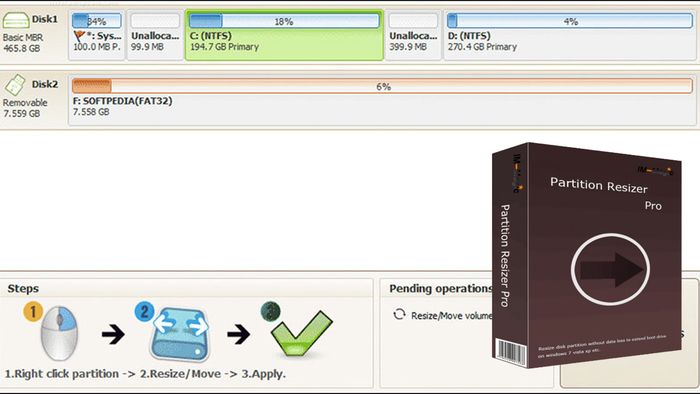
Task: Click the '465.8 GB' disk size
Action: [x=21, y=48]
